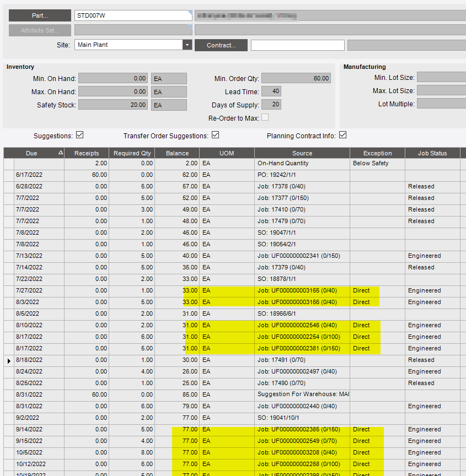Click the Max. On Hand value field
Image resolution: width=466 pixels, height=476 pixels.
coord(113,91)
